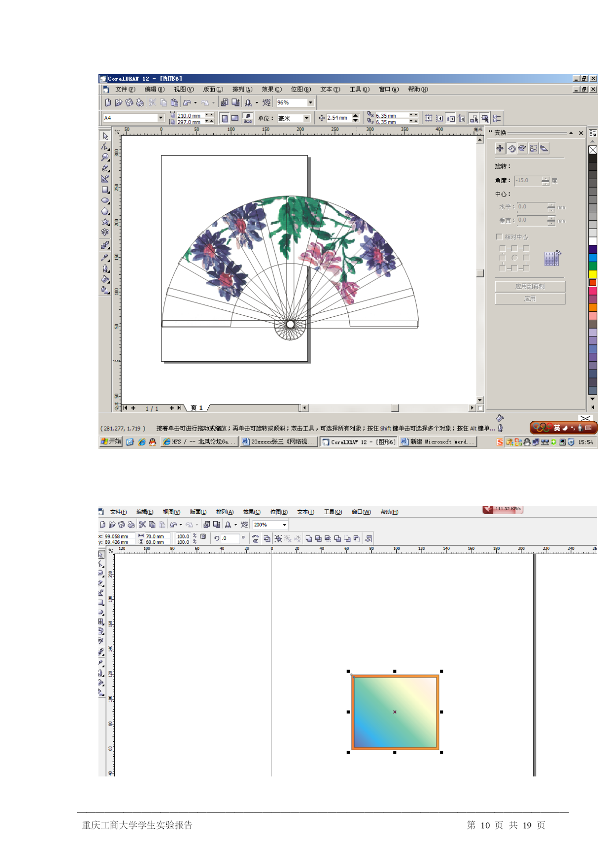614x868 pixels.
Task: Click the 应用到再制 button
Action: click(530, 287)
